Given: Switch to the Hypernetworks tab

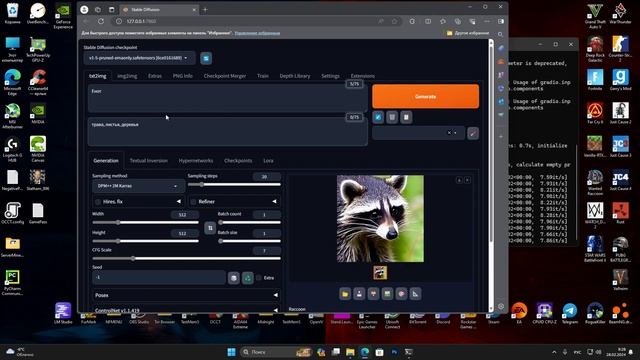Looking at the screenshot, I should 196,161.
